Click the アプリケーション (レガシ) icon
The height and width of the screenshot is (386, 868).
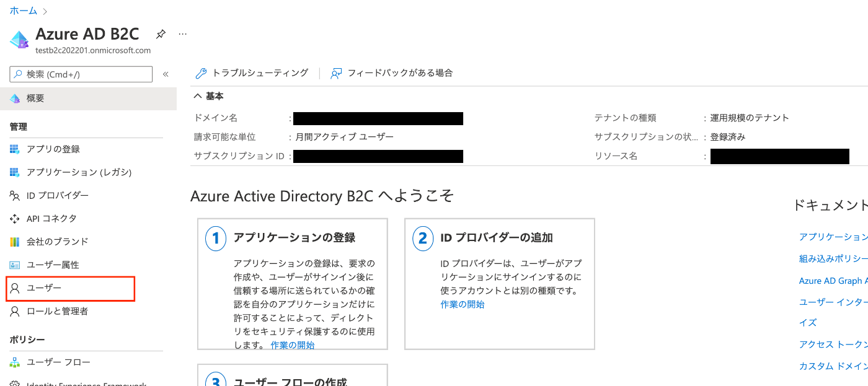tap(15, 172)
